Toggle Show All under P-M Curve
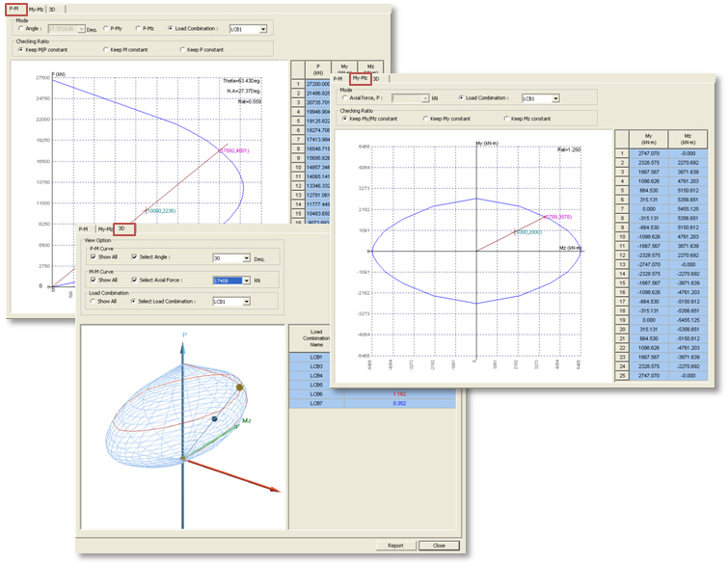Screen dimensions: 728x563 tap(94, 257)
